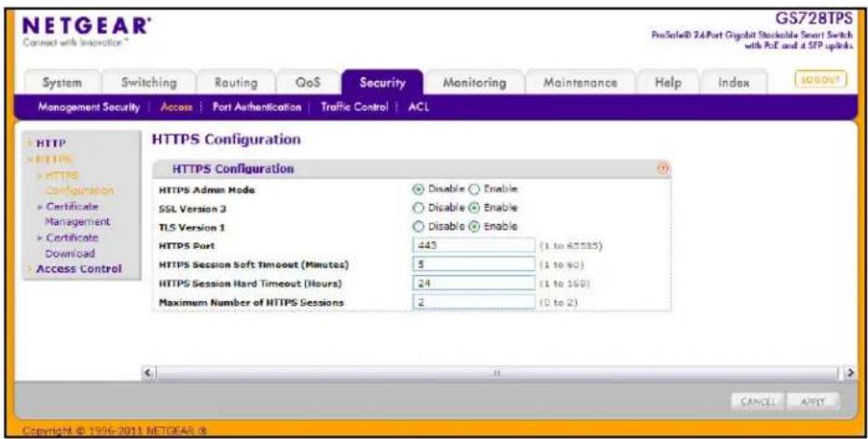Go to Traffic Control submenu
868x439 pixels.
coord(355,107)
